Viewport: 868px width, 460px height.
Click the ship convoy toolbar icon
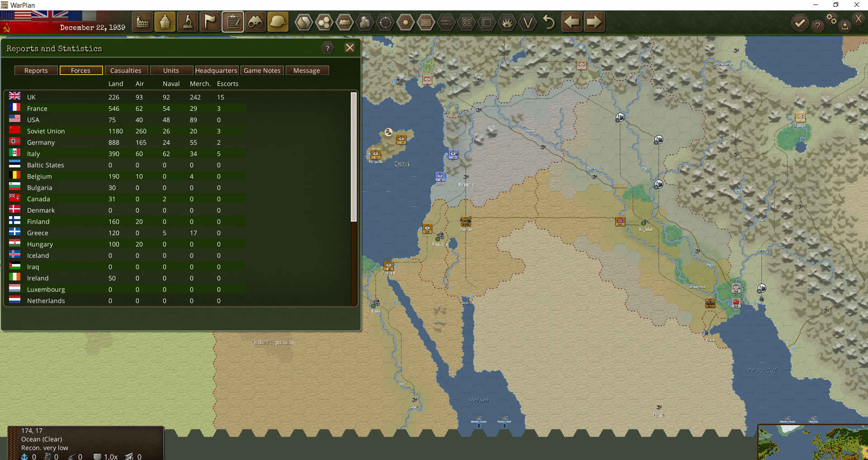point(165,22)
